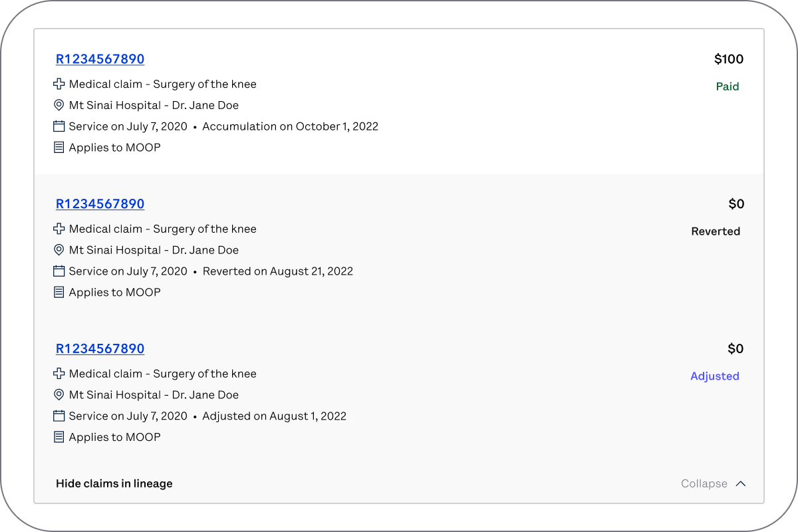The height and width of the screenshot is (532, 798).
Task: Click the purple Adjusted status label
Action: pos(715,376)
